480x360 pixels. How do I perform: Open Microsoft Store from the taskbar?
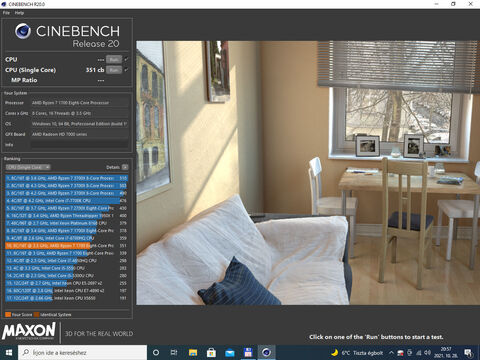(x=211, y=352)
